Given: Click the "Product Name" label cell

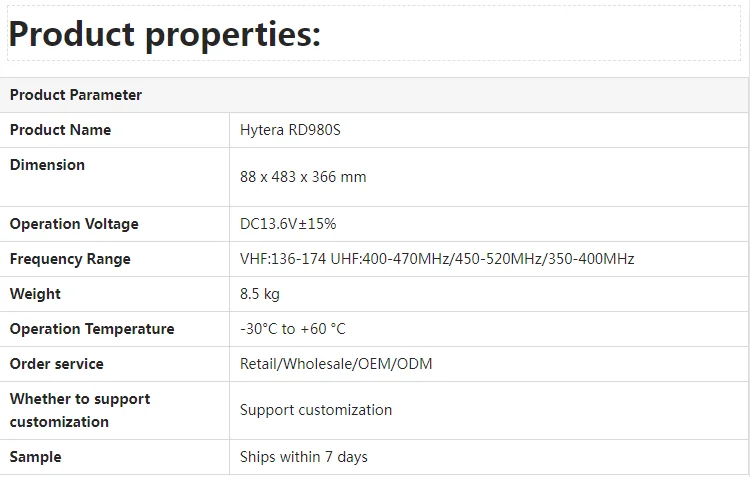Looking at the screenshot, I should 60,130.
